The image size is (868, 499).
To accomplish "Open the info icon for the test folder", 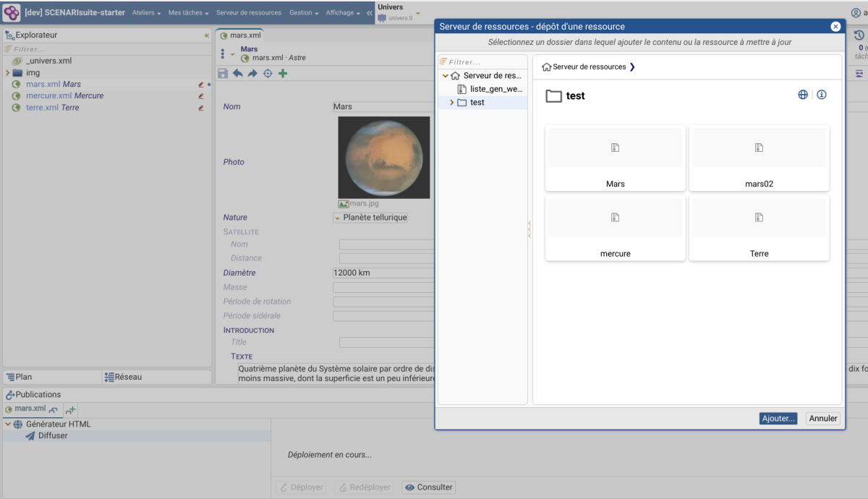I will 822,95.
